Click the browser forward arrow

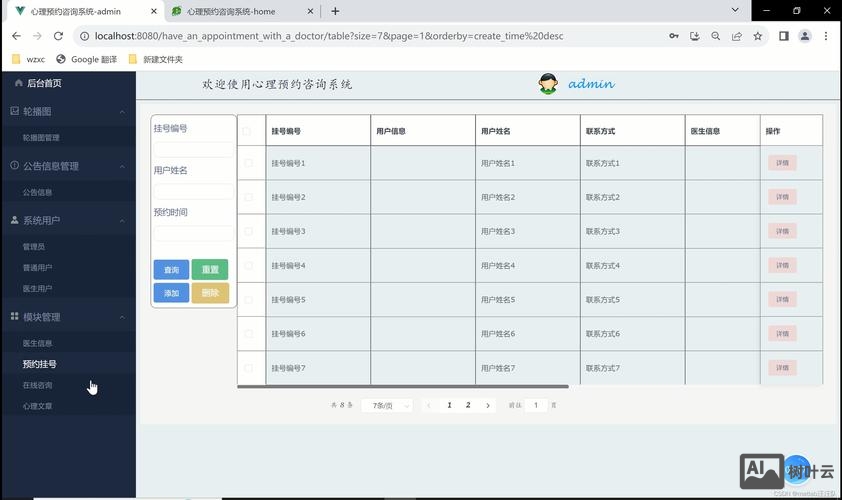click(37, 36)
